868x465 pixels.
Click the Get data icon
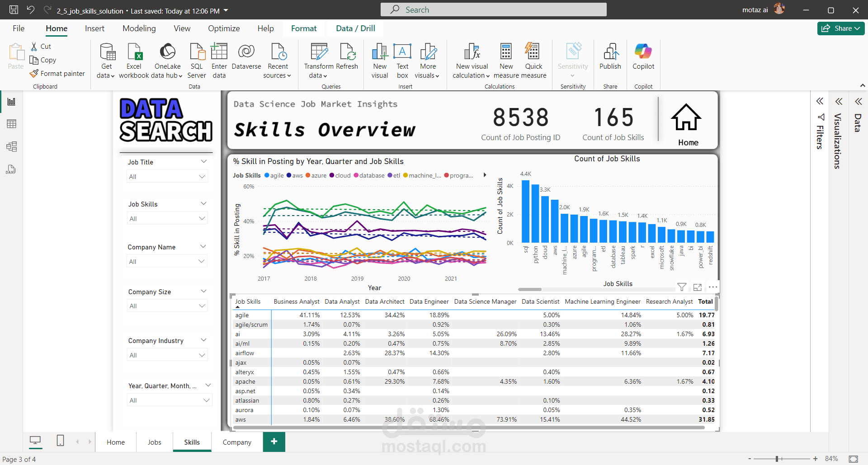[x=107, y=53]
